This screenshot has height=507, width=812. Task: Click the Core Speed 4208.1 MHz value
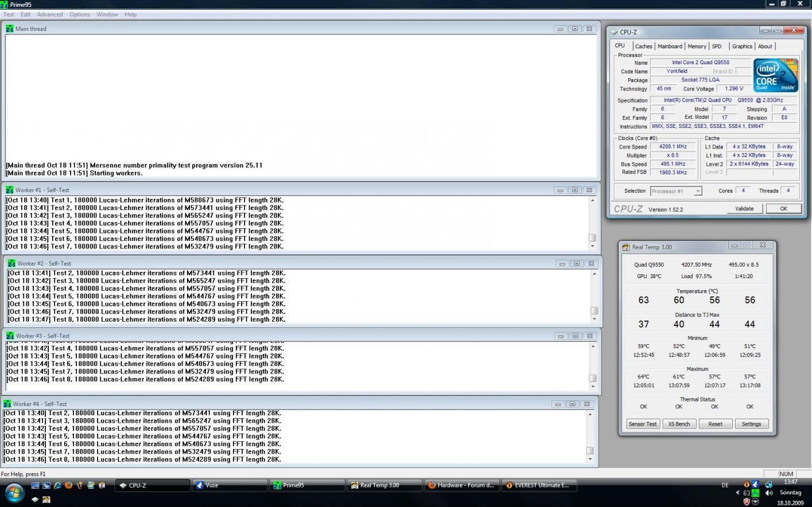coord(674,147)
